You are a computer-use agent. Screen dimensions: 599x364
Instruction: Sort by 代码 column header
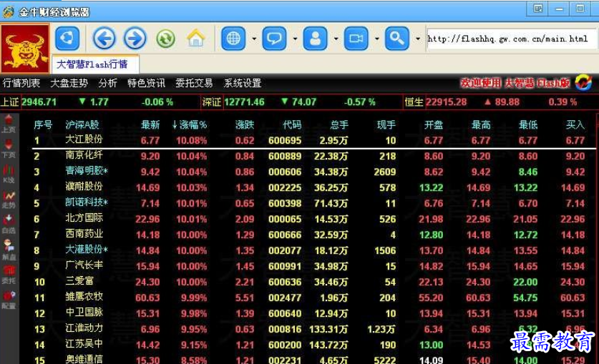(292, 124)
